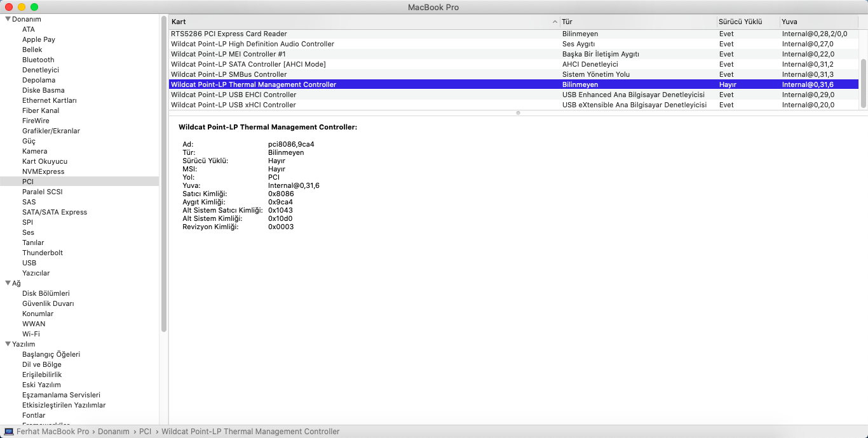Click the split pane divider handle
This screenshot has width=868, height=438.
(518, 113)
